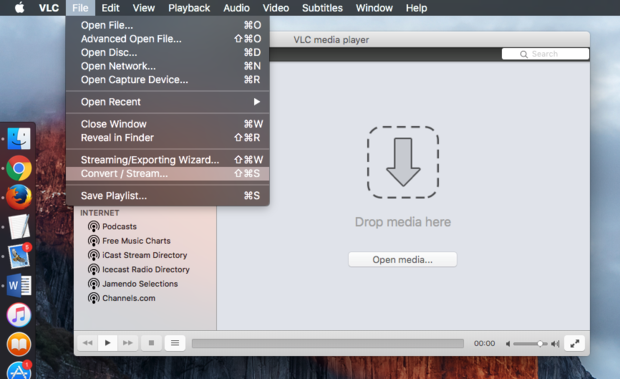Choose Open Disc... menu item

168,53
